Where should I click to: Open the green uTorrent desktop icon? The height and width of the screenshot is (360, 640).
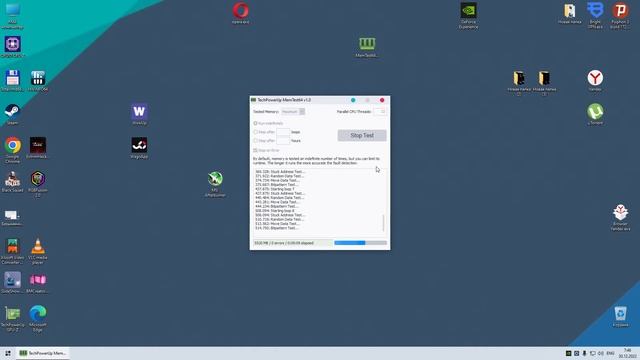[595, 114]
